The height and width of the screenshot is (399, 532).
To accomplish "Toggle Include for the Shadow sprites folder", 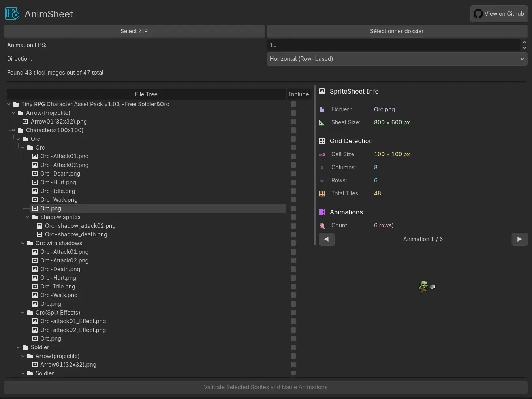I will coord(293,217).
